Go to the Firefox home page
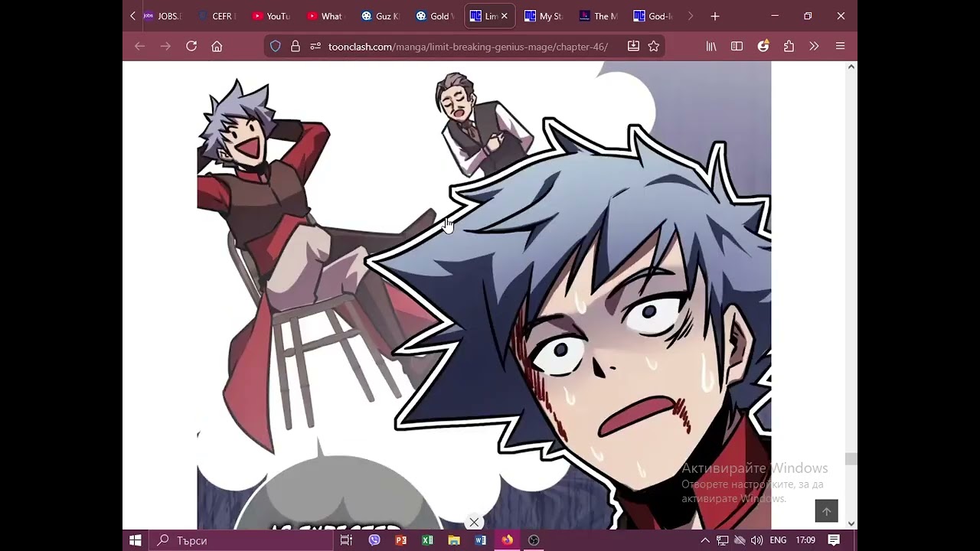Screen dimensions: 980x551 click(x=217, y=46)
